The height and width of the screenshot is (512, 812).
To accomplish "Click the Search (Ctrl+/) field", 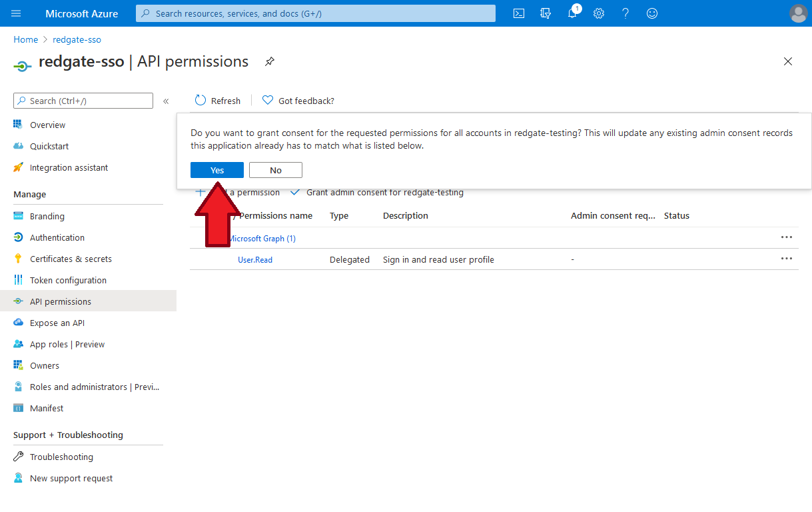I will (83, 101).
